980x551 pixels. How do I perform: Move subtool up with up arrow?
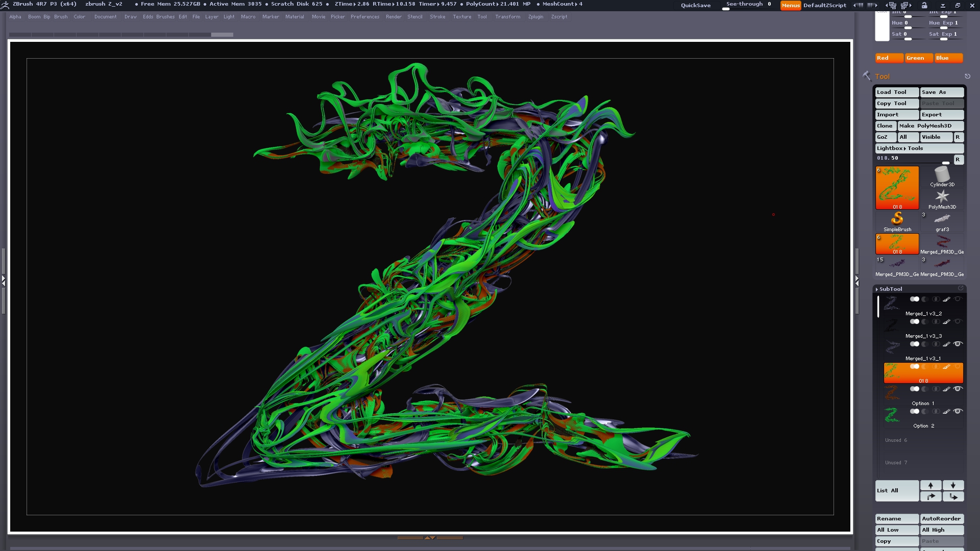[x=930, y=485]
